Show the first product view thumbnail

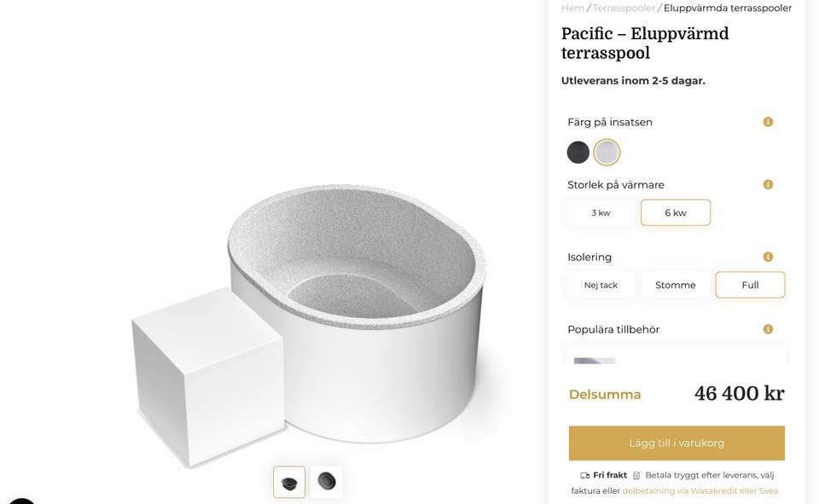pos(289,482)
